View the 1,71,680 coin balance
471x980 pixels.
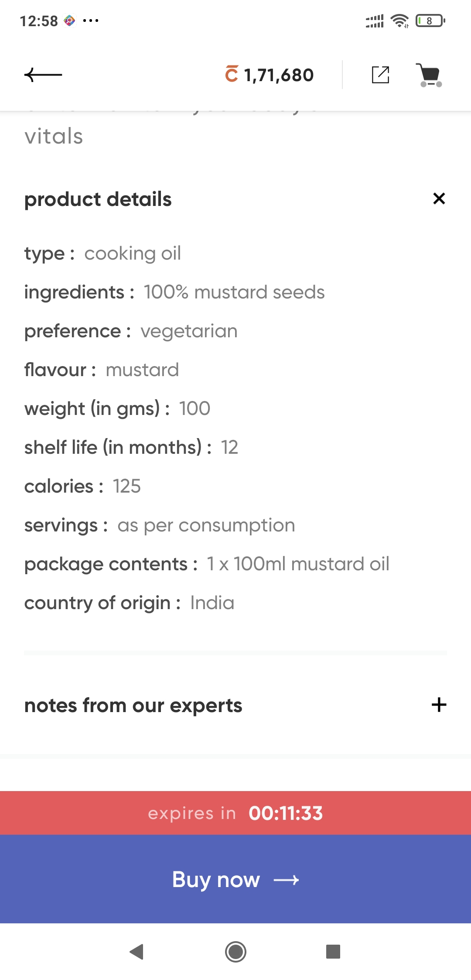[279, 75]
